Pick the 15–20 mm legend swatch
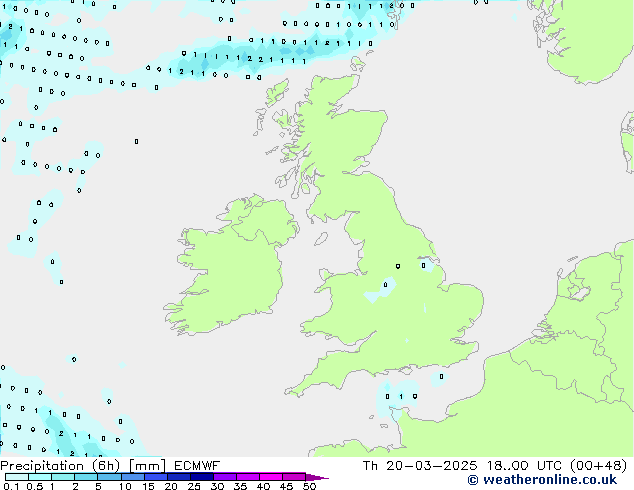Screen dimensions: 634x490 pyautogui.click(x=155, y=477)
